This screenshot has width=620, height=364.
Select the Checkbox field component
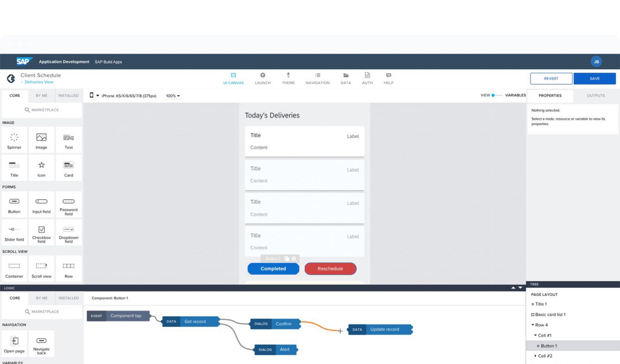pyautogui.click(x=41, y=233)
